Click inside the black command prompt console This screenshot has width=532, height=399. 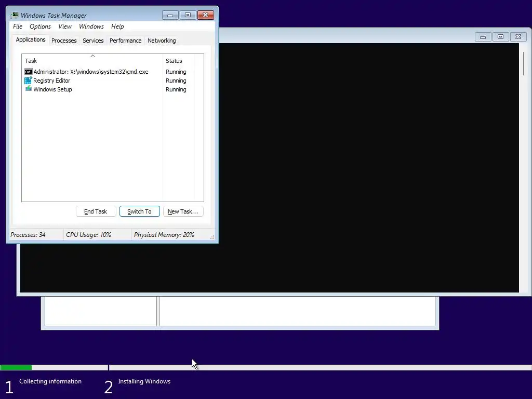click(368, 168)
